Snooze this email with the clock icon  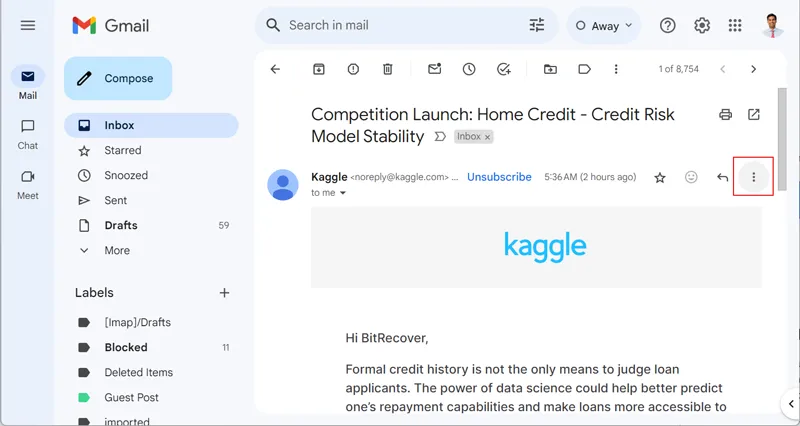469,69
